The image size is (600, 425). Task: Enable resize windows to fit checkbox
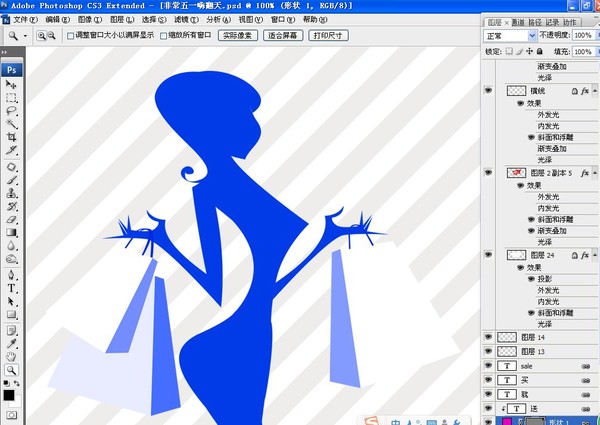70,36
